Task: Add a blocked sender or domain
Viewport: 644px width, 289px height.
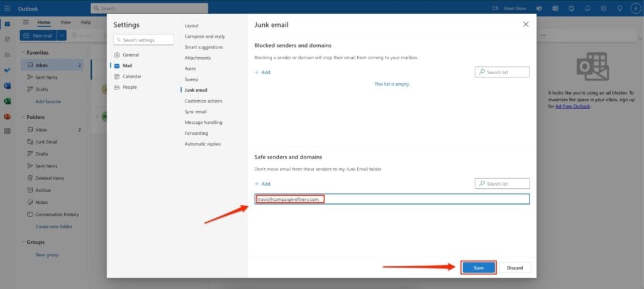Action: pos(262,72)
